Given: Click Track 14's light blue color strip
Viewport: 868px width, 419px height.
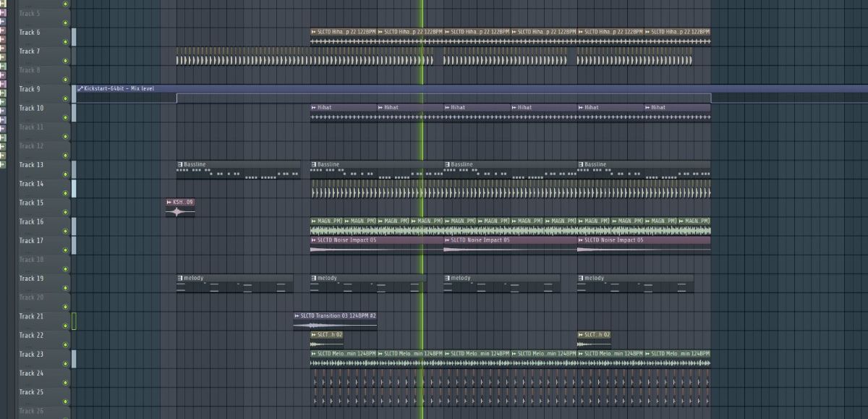Looking at the screenshot, I should tap(74, 189).
